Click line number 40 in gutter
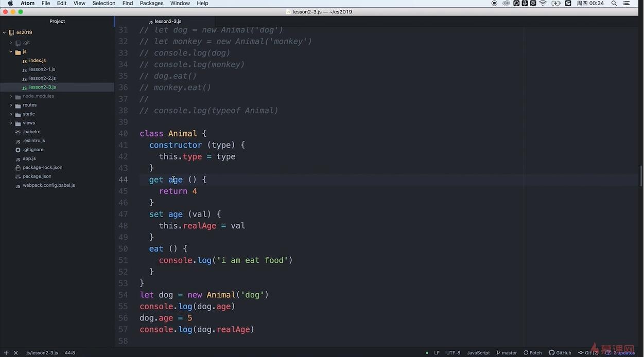This screenshot has width=644, height=357. pyautogui.click(x=123, y=133)
